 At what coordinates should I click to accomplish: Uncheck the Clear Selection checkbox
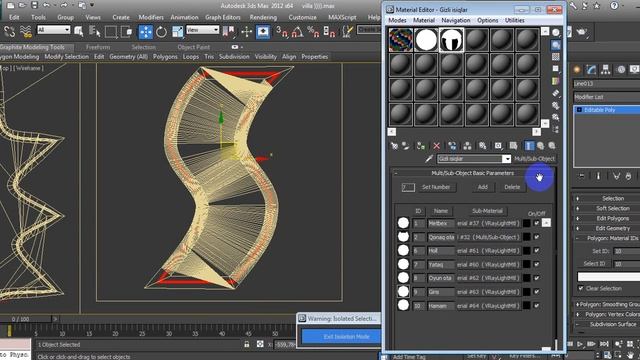[x=581, y=288]
